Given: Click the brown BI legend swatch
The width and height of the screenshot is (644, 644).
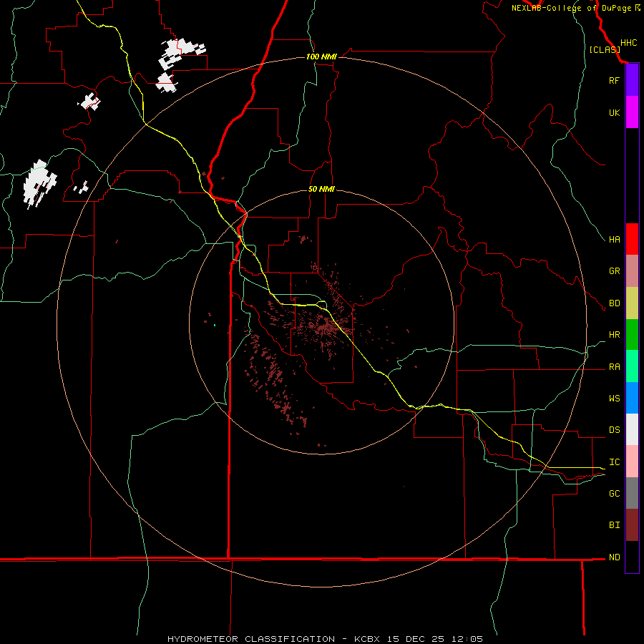Looking at the screenshot, I should (x=632, y=525).
